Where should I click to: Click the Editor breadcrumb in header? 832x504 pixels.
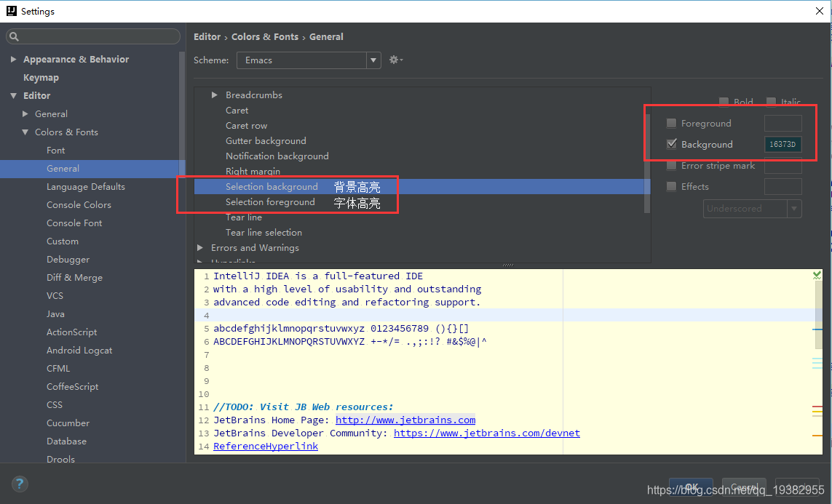207,36
